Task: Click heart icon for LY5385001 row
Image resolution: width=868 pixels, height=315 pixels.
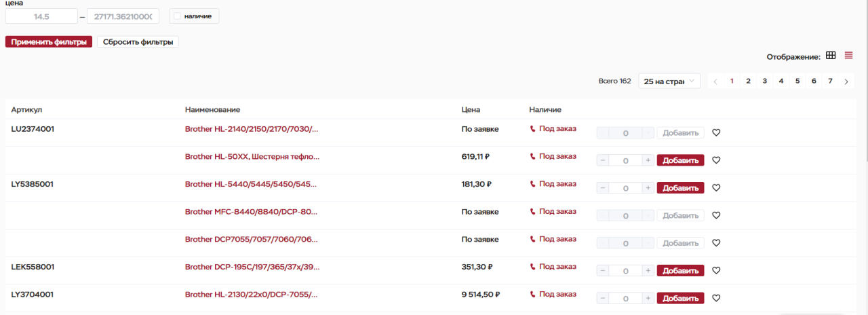Action: (x=716, y=188)
